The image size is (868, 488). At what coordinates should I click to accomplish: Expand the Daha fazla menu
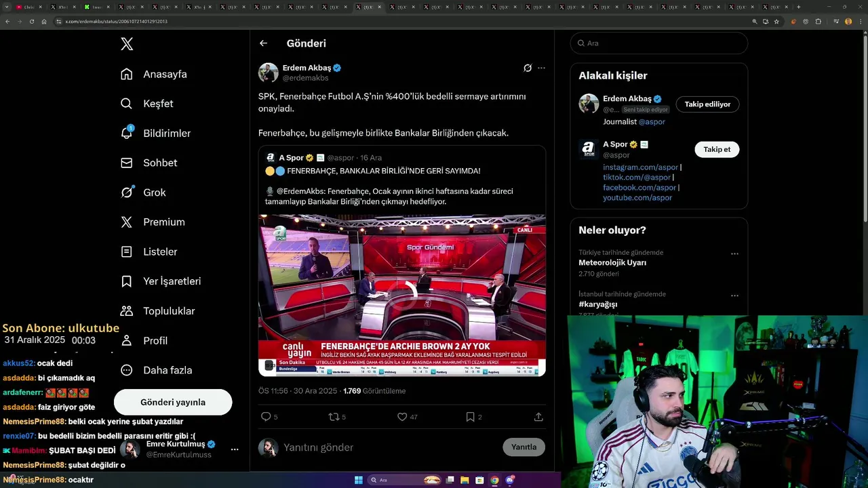(x=156, y=370)
